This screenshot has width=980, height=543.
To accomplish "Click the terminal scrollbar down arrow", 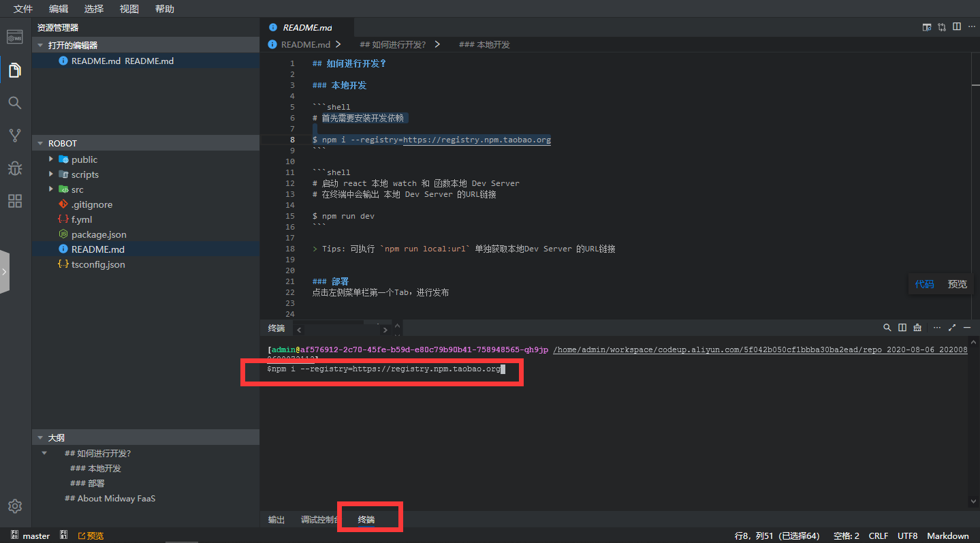I will 973,501.
